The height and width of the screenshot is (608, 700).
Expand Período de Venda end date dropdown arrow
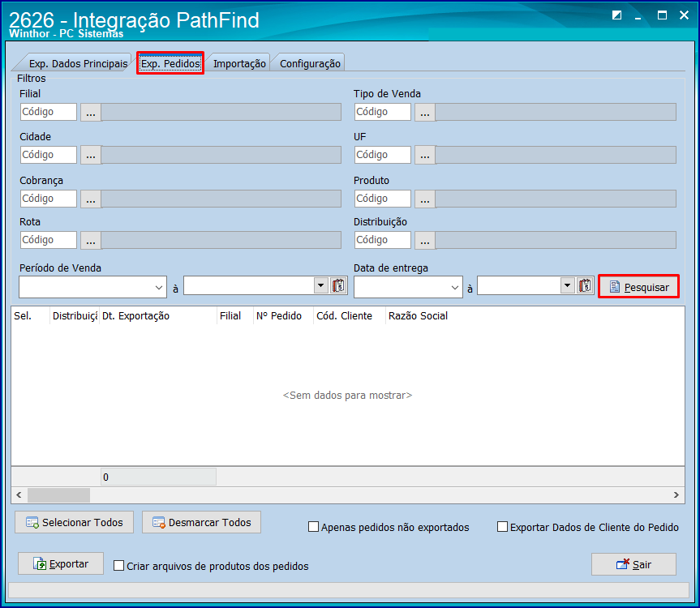(x=320, y=285)
